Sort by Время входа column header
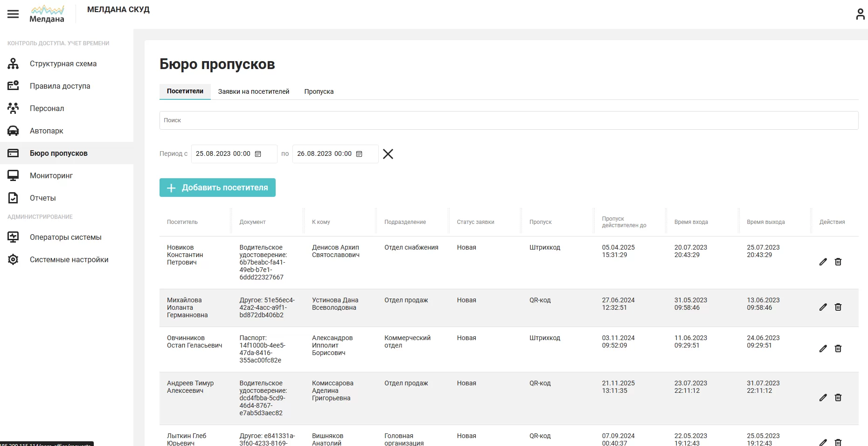 tap(691, 222)
